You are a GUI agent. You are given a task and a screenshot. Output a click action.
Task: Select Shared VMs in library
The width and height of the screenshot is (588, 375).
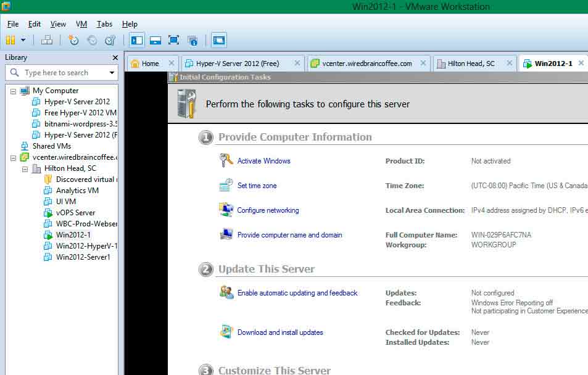pyautogui.click(x=52, y=146)
